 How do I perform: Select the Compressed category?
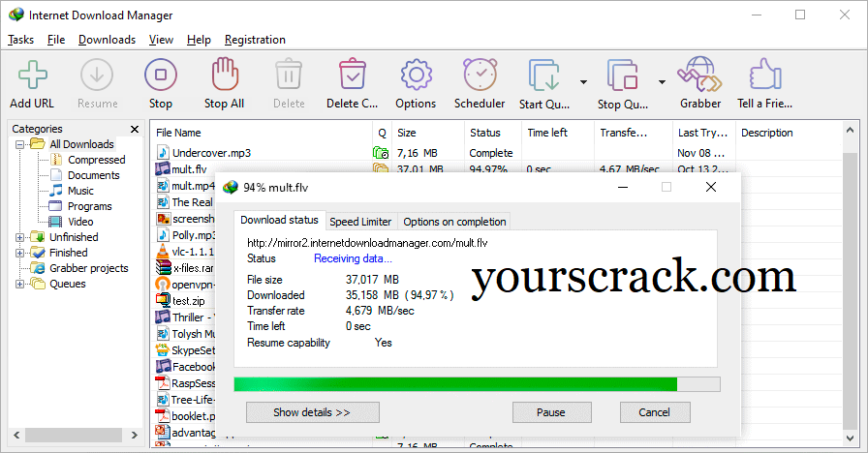pos(96,160)
